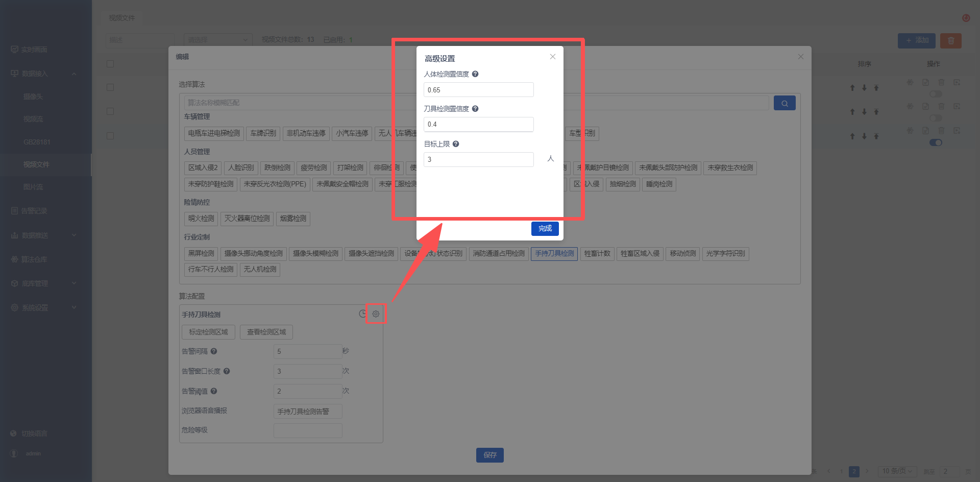
Task: Click the 算法名称模糊匹配 search field
Action: (477, 103)
